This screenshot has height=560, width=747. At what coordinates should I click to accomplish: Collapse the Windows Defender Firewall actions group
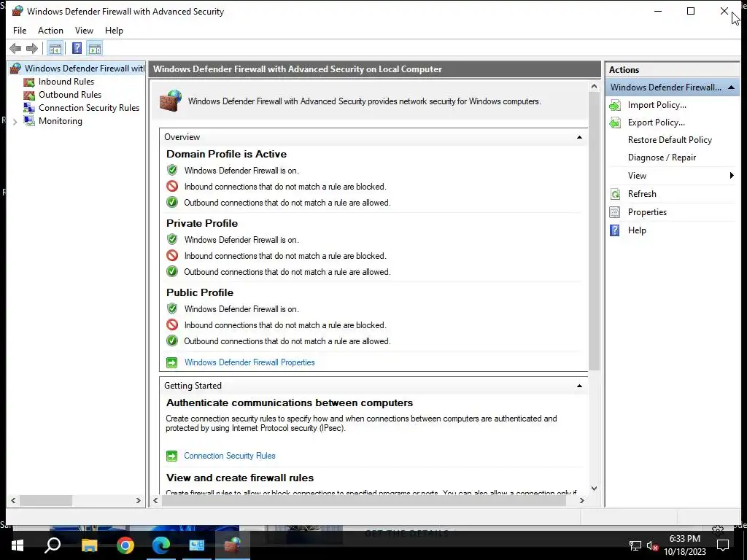731,87
